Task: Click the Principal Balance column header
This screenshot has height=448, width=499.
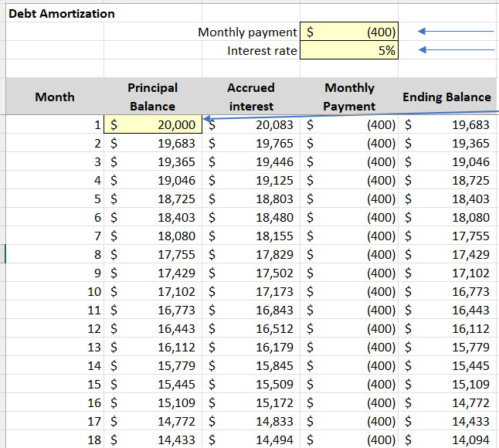Action: (153, 97)
